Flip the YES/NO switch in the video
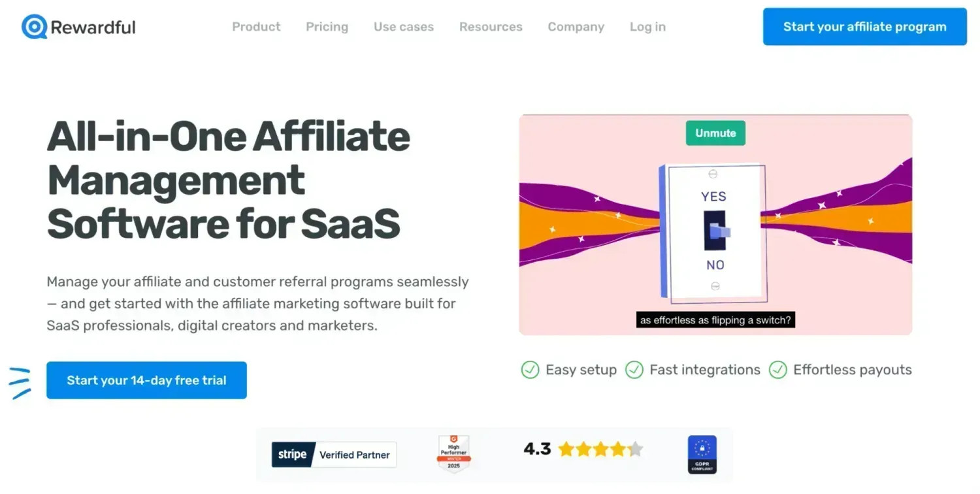This screenshot has height=494, width=980. pyautogui.click(x=717, y=231)
